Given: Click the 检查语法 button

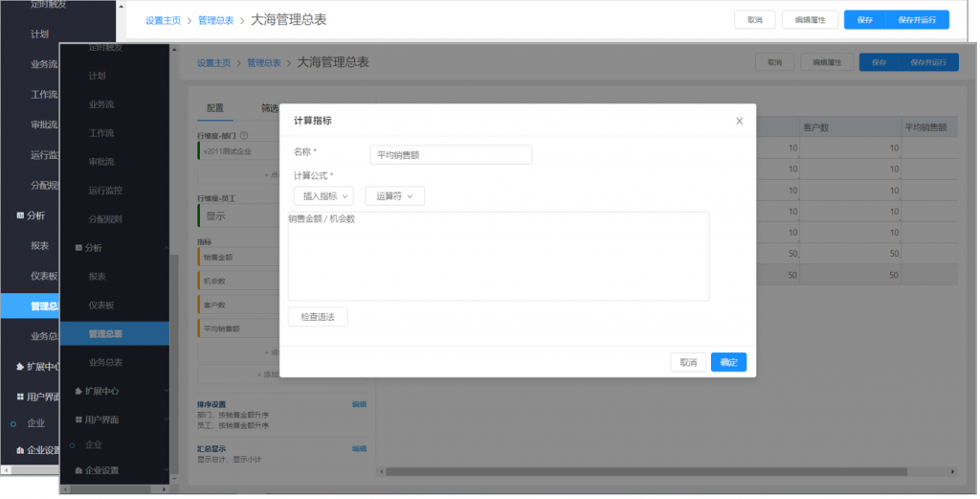Looking at the screenshot, I should tap(318, 317).
